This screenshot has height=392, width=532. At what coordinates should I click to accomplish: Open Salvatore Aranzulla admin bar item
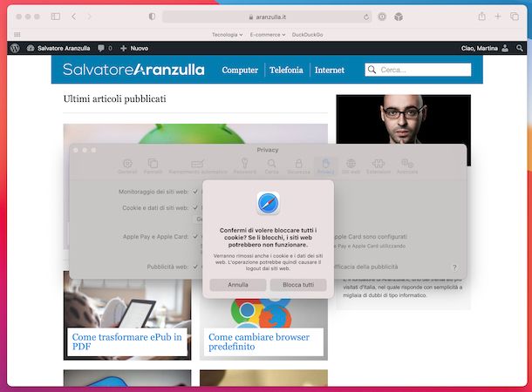point(58,48)
